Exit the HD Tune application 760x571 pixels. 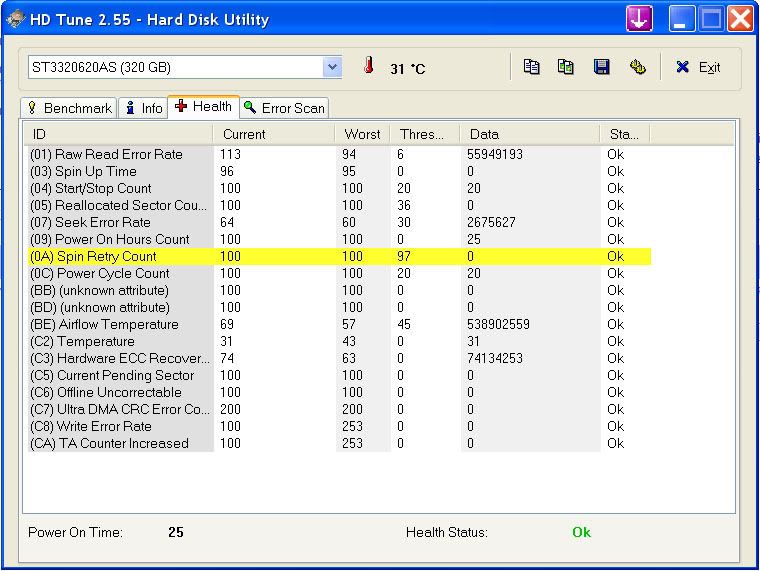pos(698,67)
